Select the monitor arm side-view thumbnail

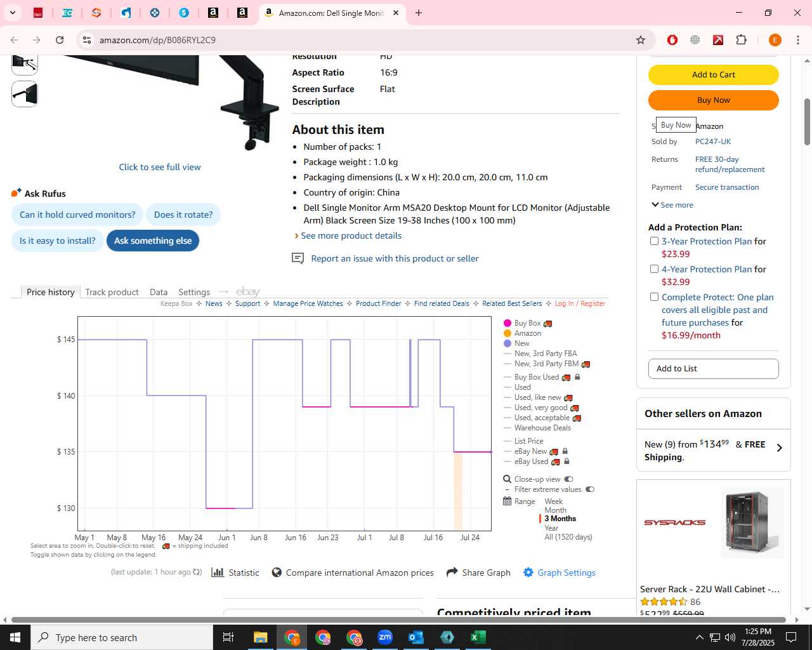click(25, 94)
